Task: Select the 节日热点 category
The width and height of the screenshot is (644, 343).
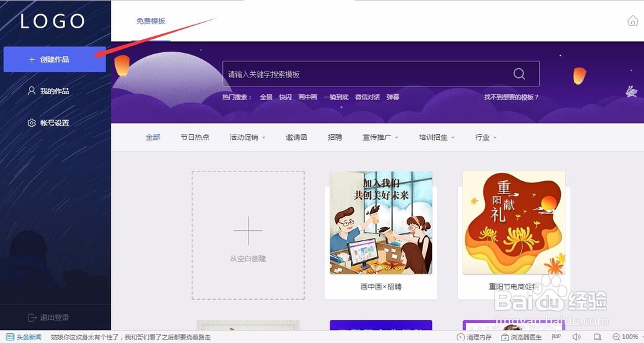Action: 194,137
